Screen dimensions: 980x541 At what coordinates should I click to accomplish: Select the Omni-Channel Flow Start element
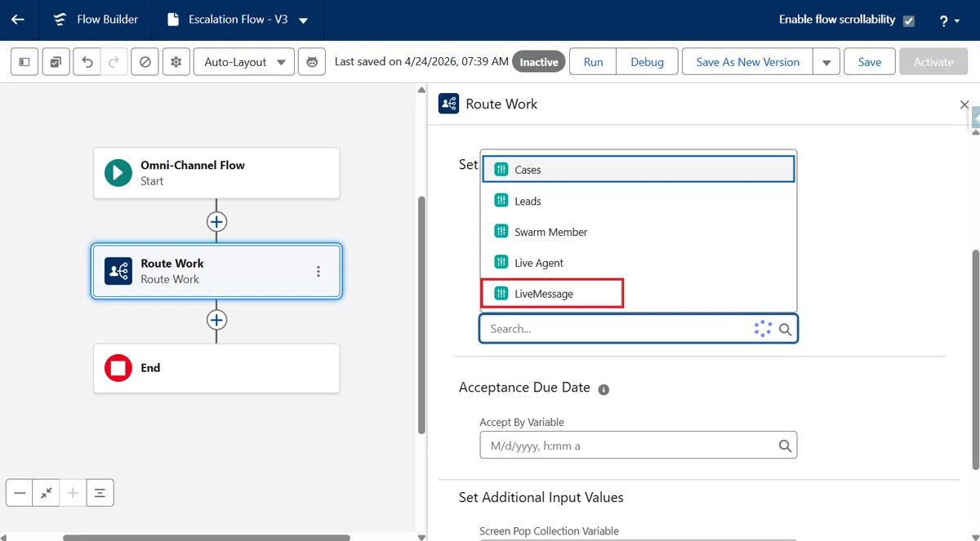(216, 173)
